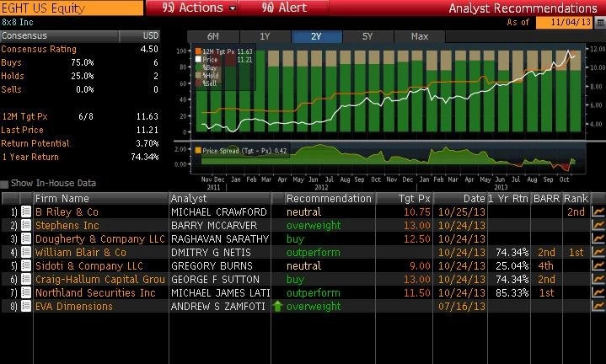Screen dimensions: 606x364
Task: Switch chart range to 1Y
Action: click(265, 37)
